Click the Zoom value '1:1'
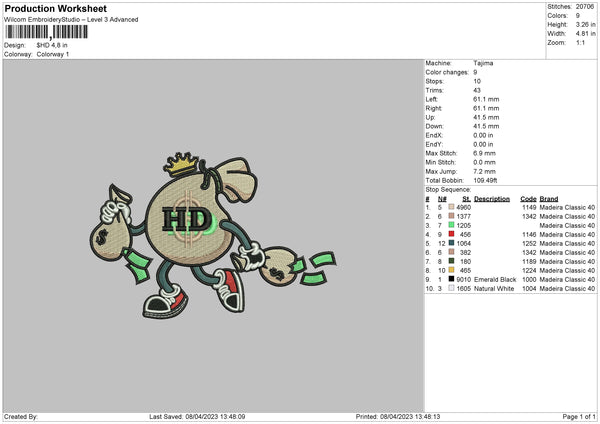This screenshot has width=600, height=424. (x=580, y=43)
